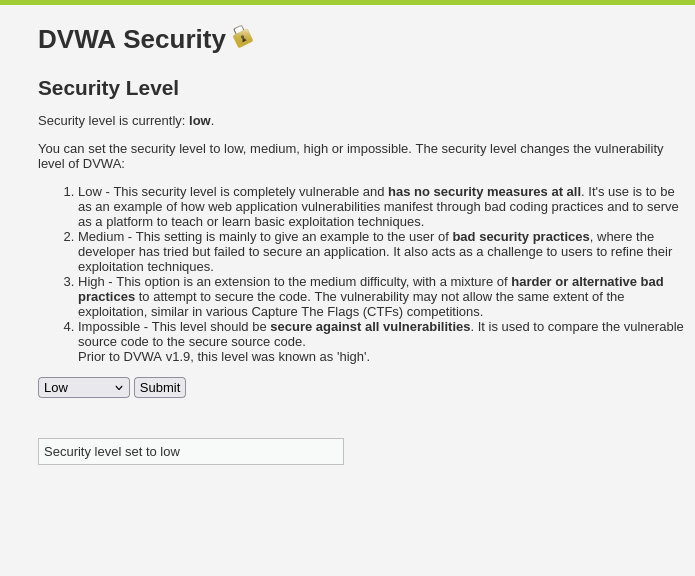Screen dimensions: 695x576
Task: Click the green bar at page top
Action: [x=347, y=2]
